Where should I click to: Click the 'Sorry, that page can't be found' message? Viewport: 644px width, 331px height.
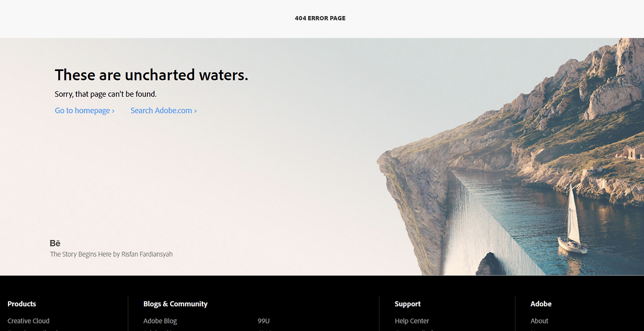coord(106,94)
